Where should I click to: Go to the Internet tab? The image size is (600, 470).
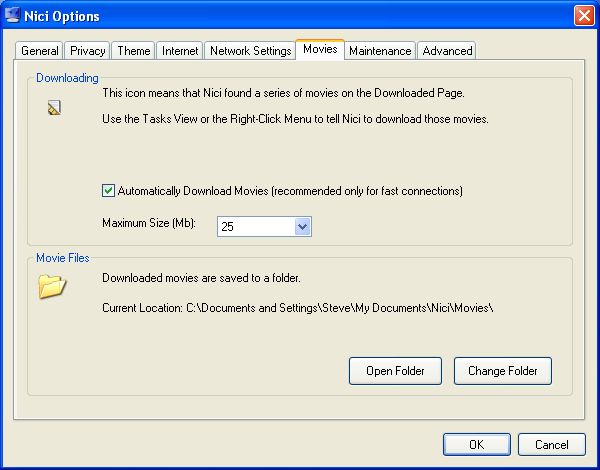point(180,51)
